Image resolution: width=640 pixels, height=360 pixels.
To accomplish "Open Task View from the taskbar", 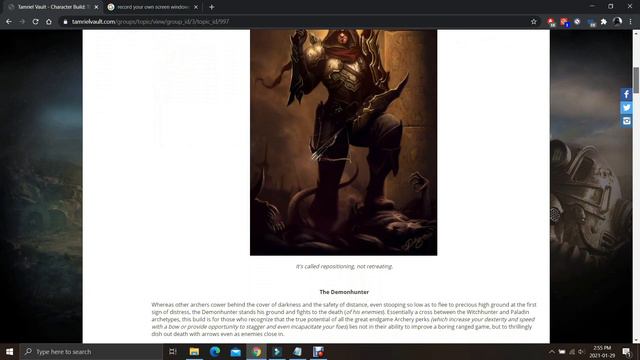I will (173, 351).
